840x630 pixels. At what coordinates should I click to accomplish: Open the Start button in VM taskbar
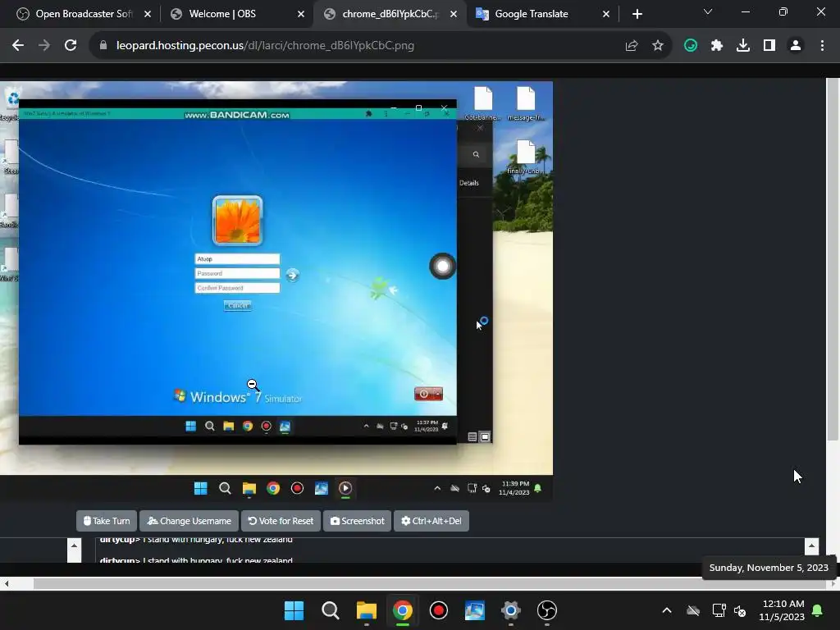click(200, 488)
